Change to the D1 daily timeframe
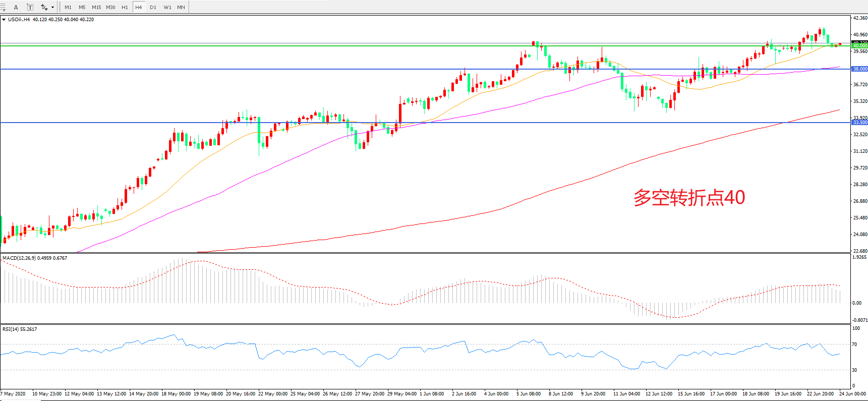Viewport: 868px width, 401px height. [x=153, y=7]
